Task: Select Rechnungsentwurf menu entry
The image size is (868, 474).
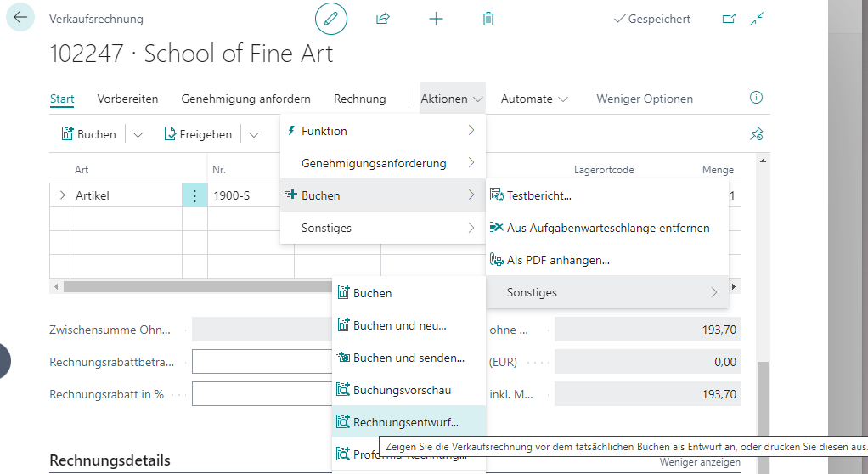Action: [405, 421]
